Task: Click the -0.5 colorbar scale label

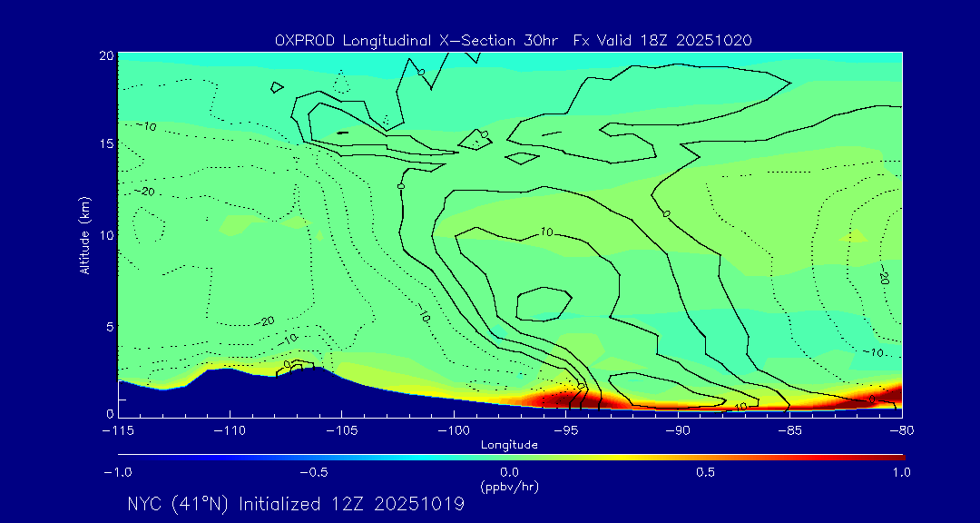Action: click(314, 472)
